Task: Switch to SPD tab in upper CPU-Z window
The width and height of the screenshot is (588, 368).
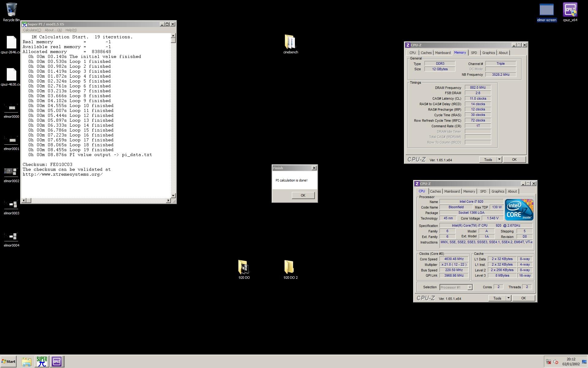Action: (474, 53)
